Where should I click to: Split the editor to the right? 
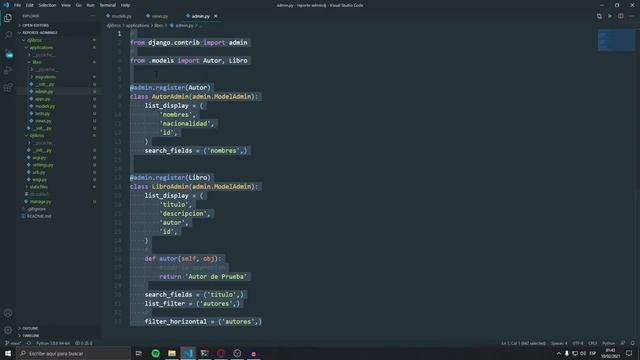click(x=620, y=16)
